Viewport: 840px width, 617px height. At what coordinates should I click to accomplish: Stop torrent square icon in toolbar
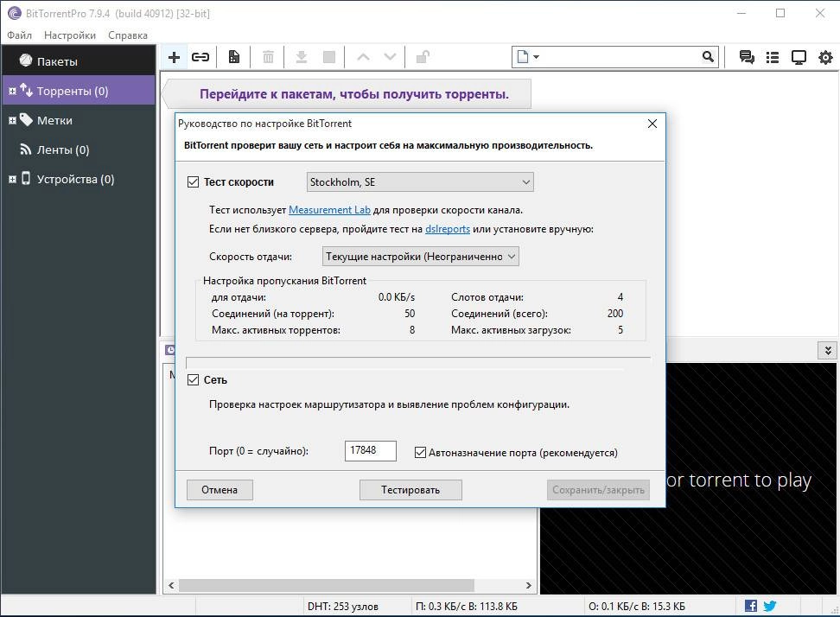(x=329, y=57)
